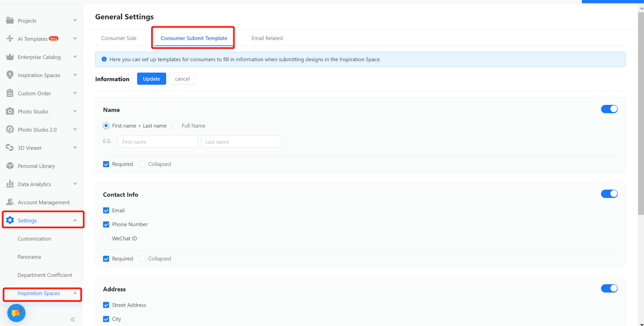The width and height of the screenshot is (644, 326).
Task: Click the Enterprise Catalog crown icon
Action: point(10,57)
